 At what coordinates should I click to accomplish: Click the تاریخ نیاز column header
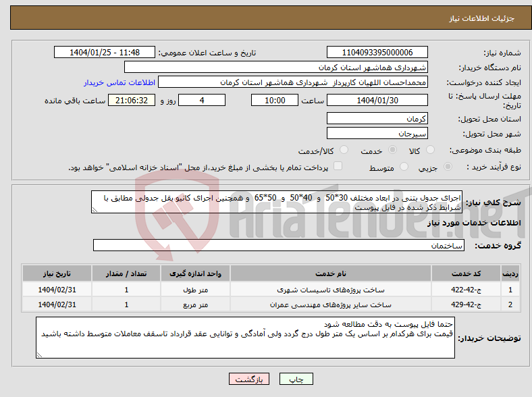57,273
